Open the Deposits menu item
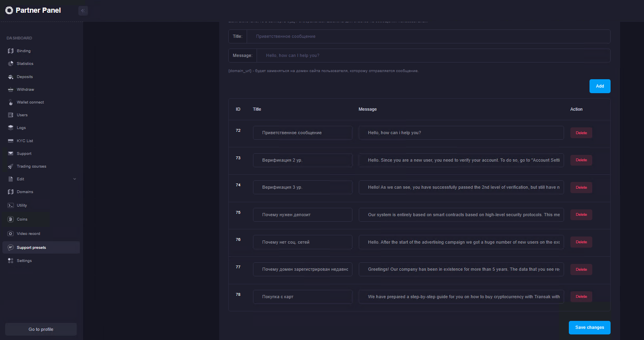This screenshot has height=340, width=644. pos(25,77)
